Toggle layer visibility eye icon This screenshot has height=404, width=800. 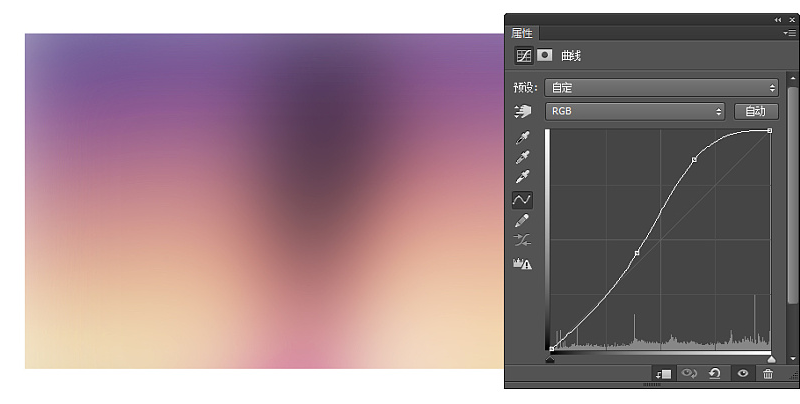point(743,374)
